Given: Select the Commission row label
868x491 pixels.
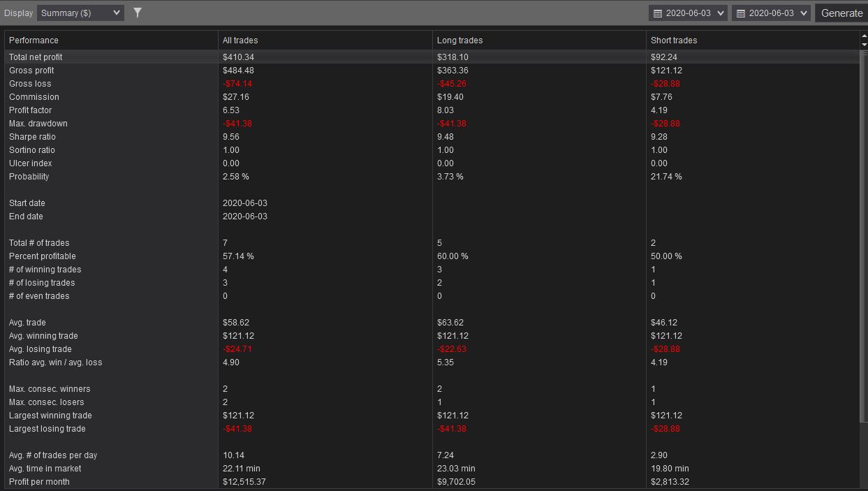Looking at the screenshot, I should (34, 97).
